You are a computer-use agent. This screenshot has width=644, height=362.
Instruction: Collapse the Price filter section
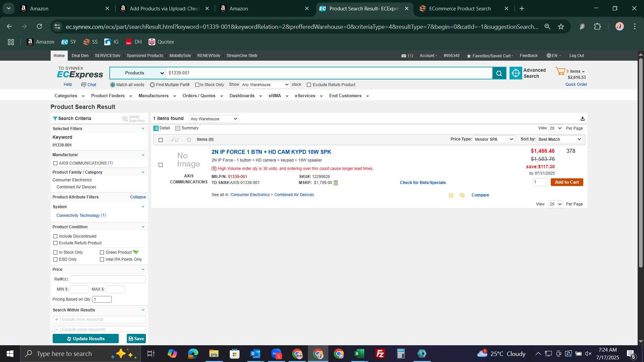[143, 269]
